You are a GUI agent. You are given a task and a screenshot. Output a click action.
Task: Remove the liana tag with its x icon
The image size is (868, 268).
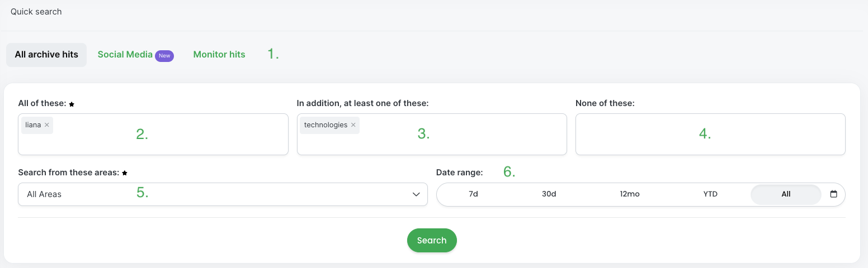point(47,125)
